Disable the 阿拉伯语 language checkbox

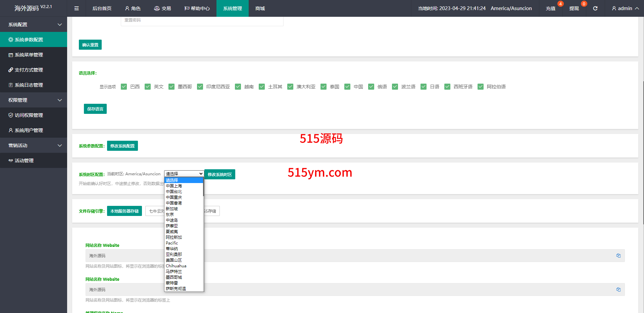coord(481,87)
